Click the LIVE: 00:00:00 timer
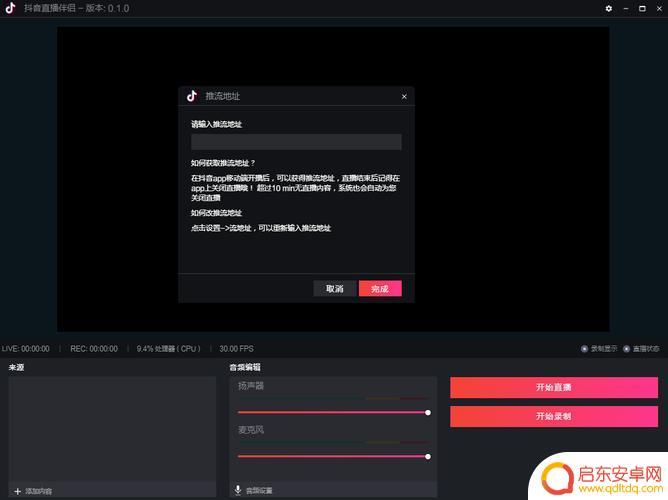This screenshot has height=500, width=668. 26,349
